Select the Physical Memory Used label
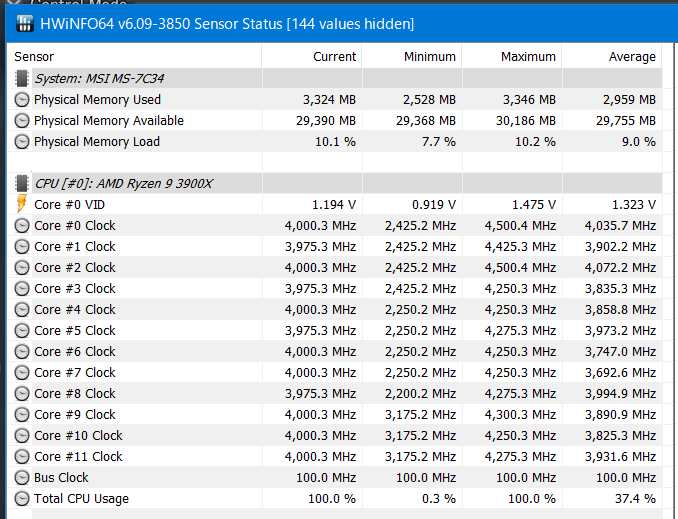Screen dimensions: 678x519 (97, 100)
